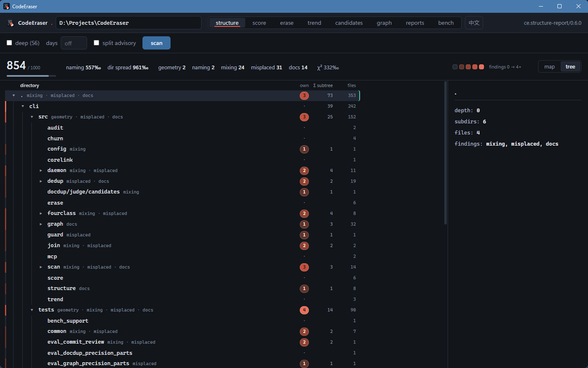
Task: Open the structure tab
Action: click(227, 23)
